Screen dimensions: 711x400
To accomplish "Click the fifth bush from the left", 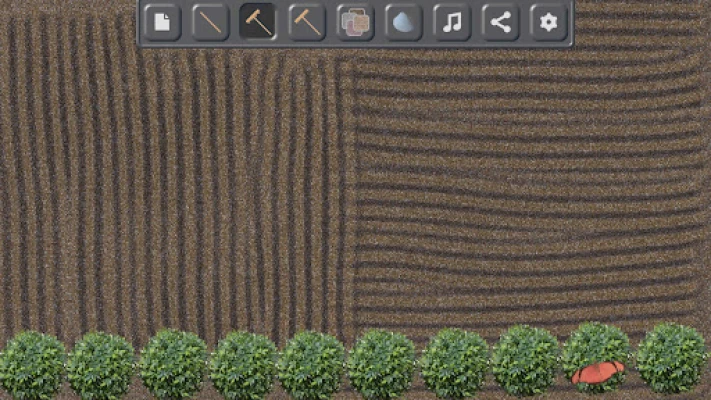I will pyautogui.click(x=311, y=364).
